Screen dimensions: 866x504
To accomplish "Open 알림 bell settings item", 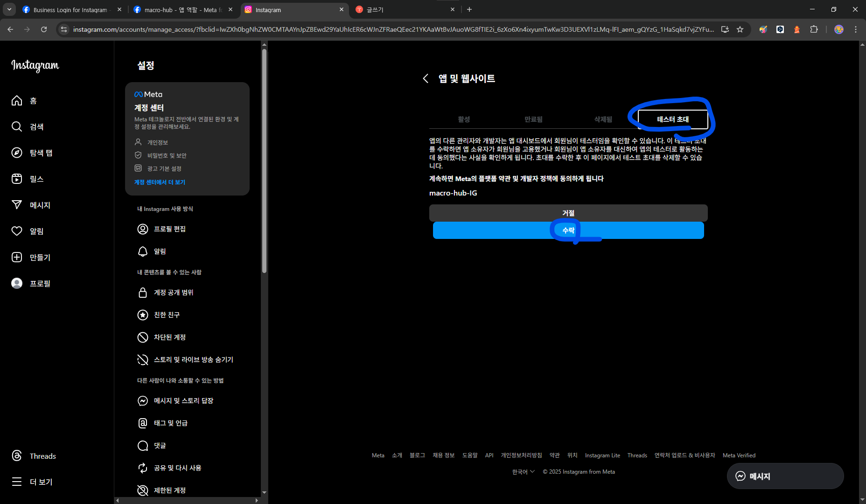I will coord(152,252).
